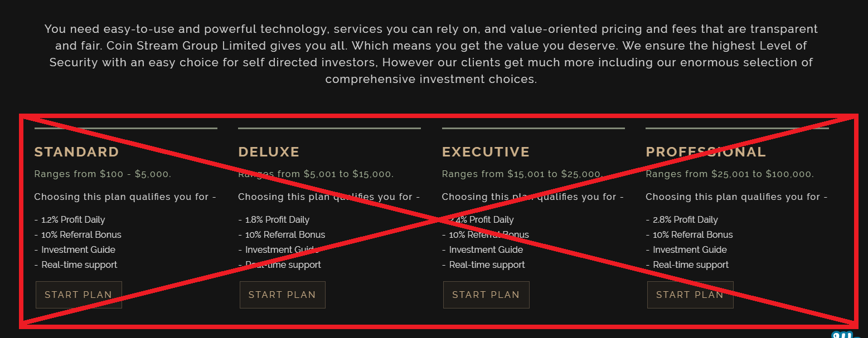Click Real-time support in the Executive plan
The image size is (868, 338).
tap(483, 265)
